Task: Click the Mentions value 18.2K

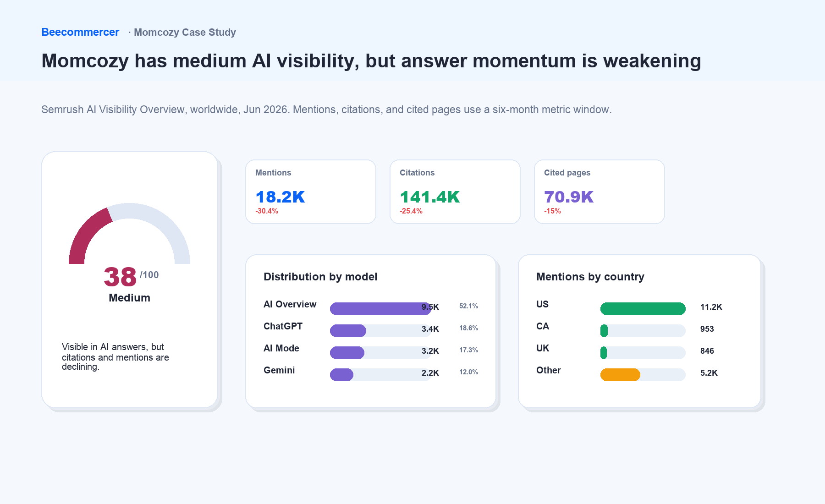Action: coord(280,197)
